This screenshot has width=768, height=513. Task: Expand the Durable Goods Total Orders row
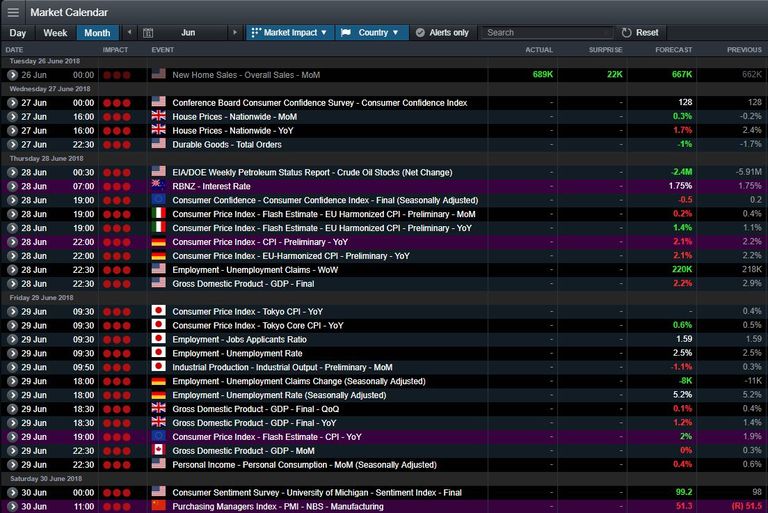pyautogui.click(x=13, y=145)
